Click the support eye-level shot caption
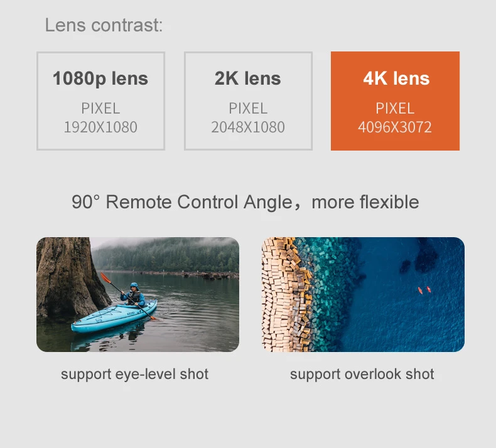 (135, 374)
